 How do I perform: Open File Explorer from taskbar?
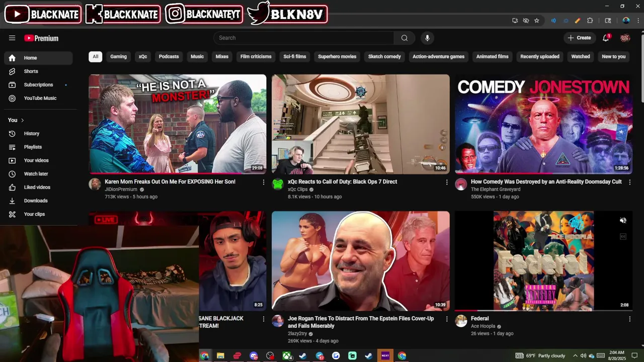tap(220, 355)
